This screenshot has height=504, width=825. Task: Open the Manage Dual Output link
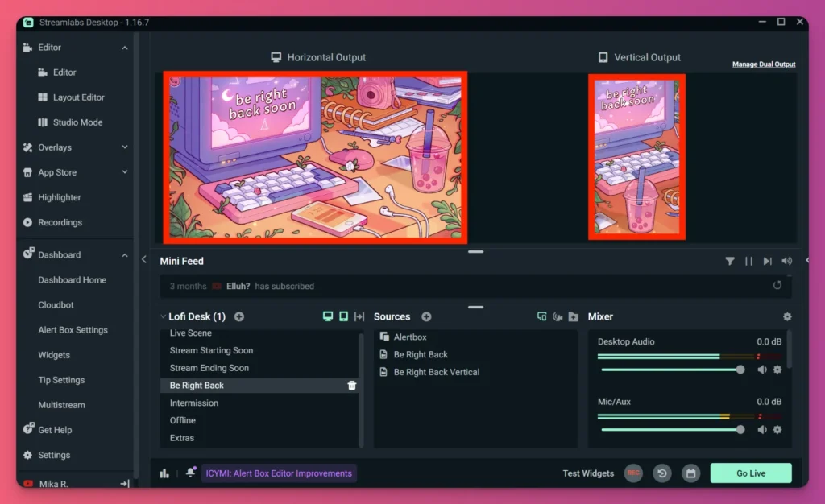(763, 64)
